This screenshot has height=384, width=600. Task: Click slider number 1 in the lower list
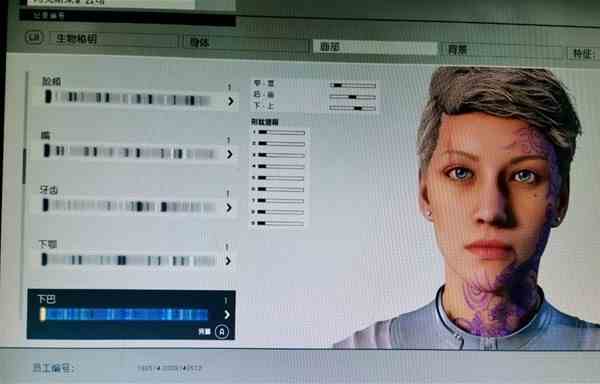click(x=281, y=132)
